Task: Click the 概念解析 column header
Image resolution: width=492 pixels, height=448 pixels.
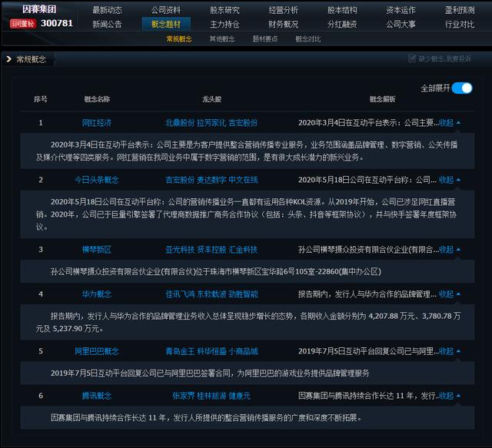Action: click(382, 99)
